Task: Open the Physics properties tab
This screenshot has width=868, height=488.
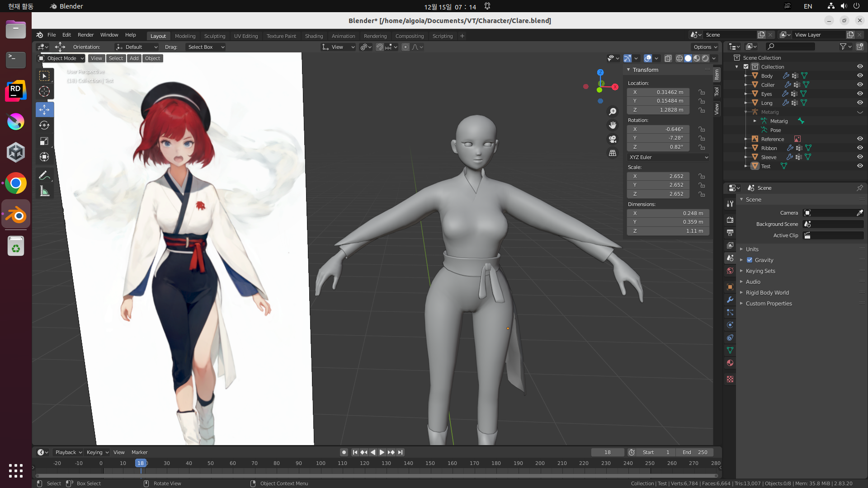Action: (x=730, y=325)
